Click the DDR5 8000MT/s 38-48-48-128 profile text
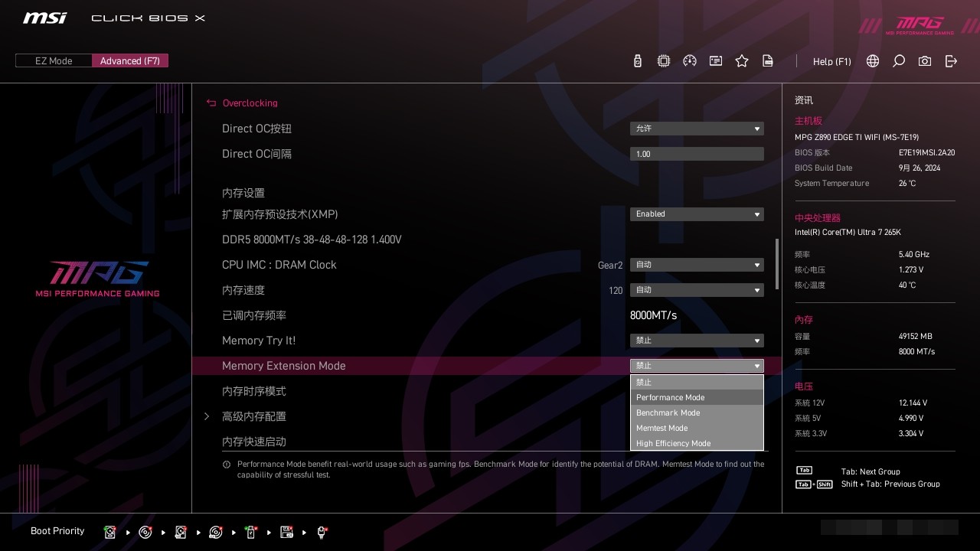Image resolution: width=980 pixels, height=551 pixels. pos(312,240)
